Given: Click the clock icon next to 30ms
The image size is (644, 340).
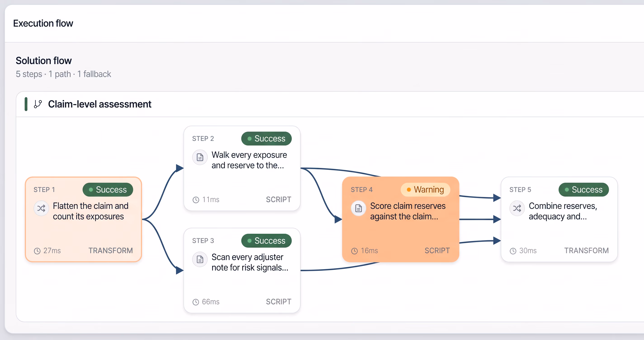Looking at the screenshot, I should pyautogui.click(x=513, y=251).
